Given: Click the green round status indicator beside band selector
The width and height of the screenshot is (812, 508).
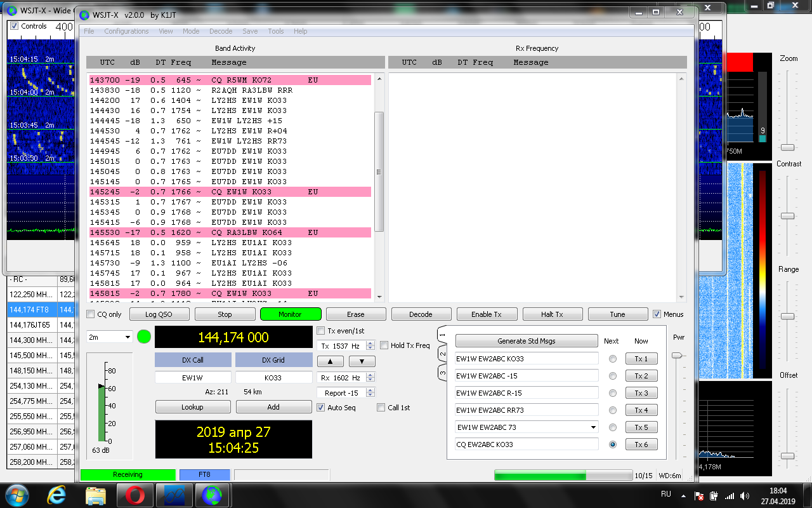Looking at the screenshot, I should pos(144,337).
